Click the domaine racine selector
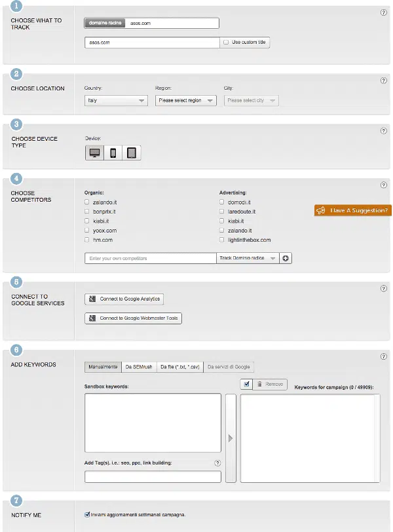 (x=105, y=23)
